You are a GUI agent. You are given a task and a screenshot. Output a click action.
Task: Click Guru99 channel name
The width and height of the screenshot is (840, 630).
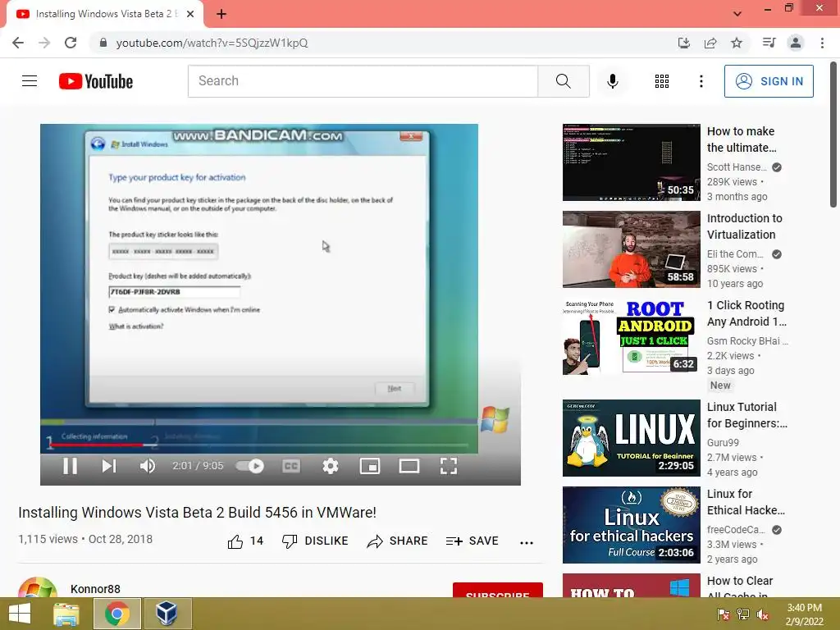click(x=723, y=442)
